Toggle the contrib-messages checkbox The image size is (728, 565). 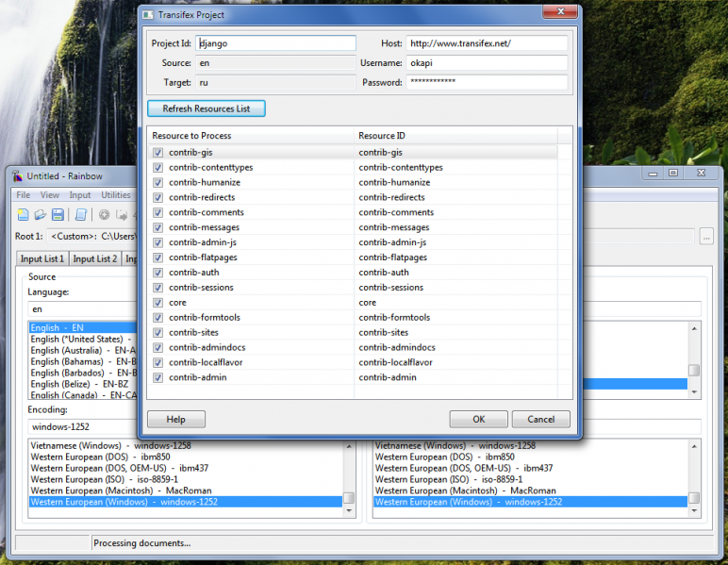[157, 227]
